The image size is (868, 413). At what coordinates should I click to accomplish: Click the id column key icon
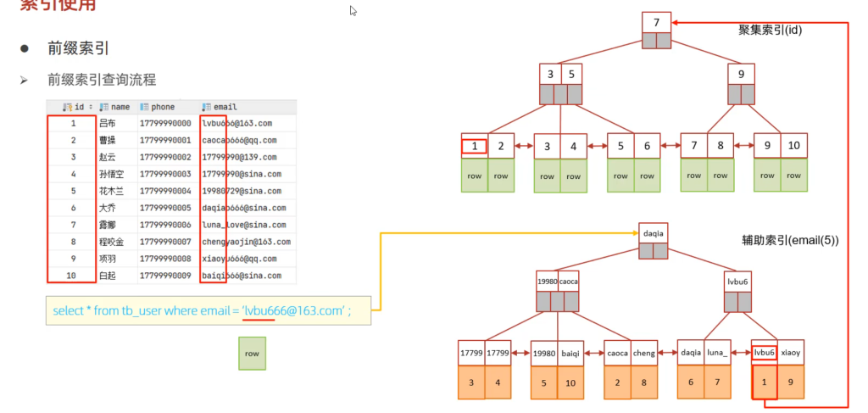(x=67, y=107)
